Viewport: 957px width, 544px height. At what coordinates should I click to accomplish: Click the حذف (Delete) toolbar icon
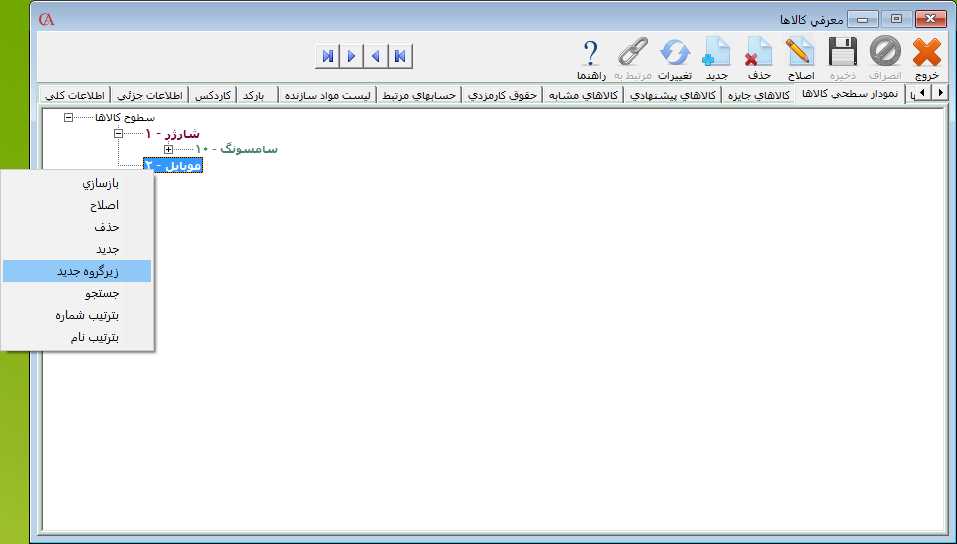click(x=758, y=56)
